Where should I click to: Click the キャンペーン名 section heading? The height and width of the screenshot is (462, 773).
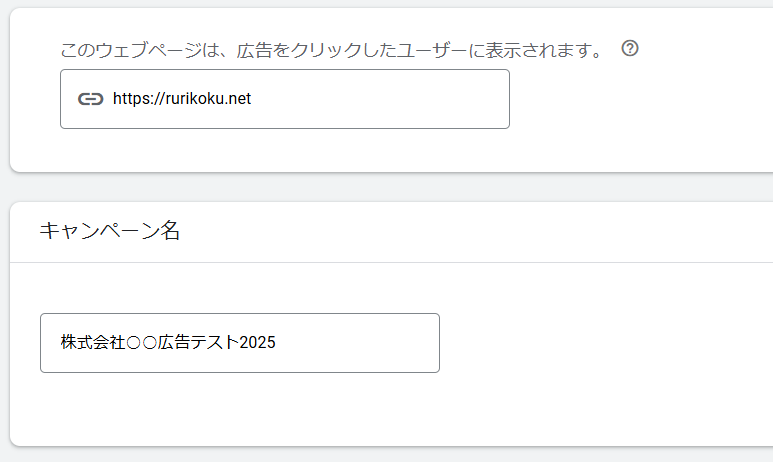tap(109, 230)
